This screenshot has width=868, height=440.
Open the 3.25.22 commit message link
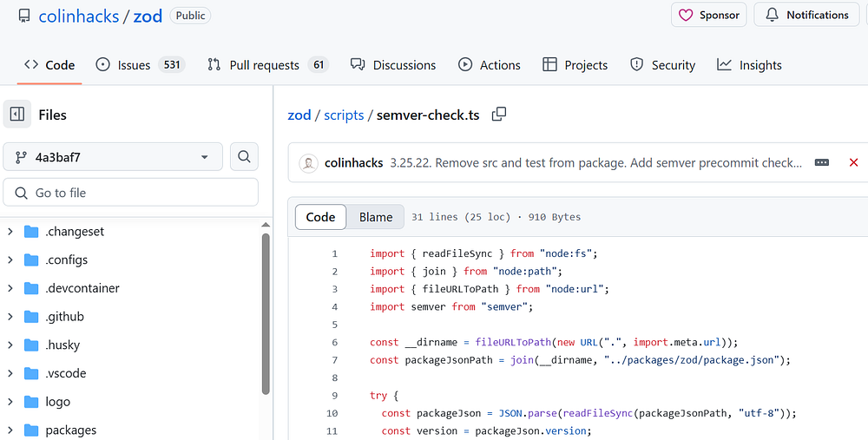[x=596, y=162]
